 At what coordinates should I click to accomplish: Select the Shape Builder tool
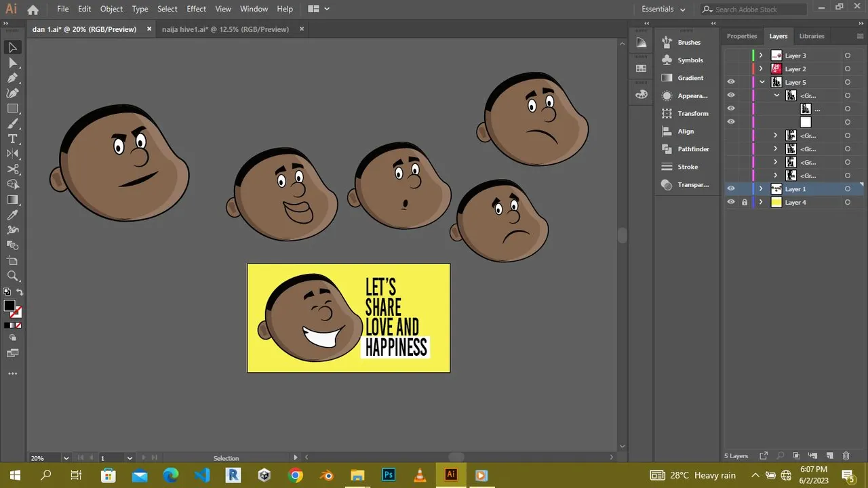click(x=13, y=184)
